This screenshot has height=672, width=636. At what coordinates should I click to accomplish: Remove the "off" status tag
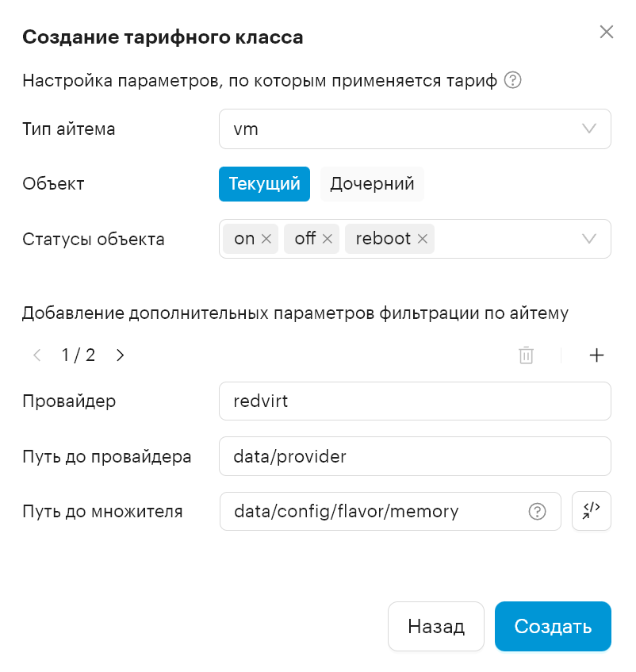click(328, 239)
